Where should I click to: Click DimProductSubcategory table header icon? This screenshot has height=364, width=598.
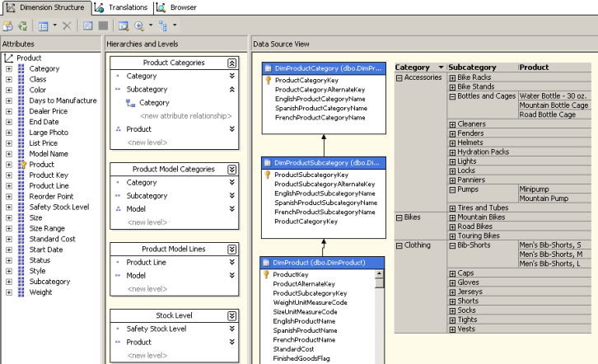pos(268,163)
